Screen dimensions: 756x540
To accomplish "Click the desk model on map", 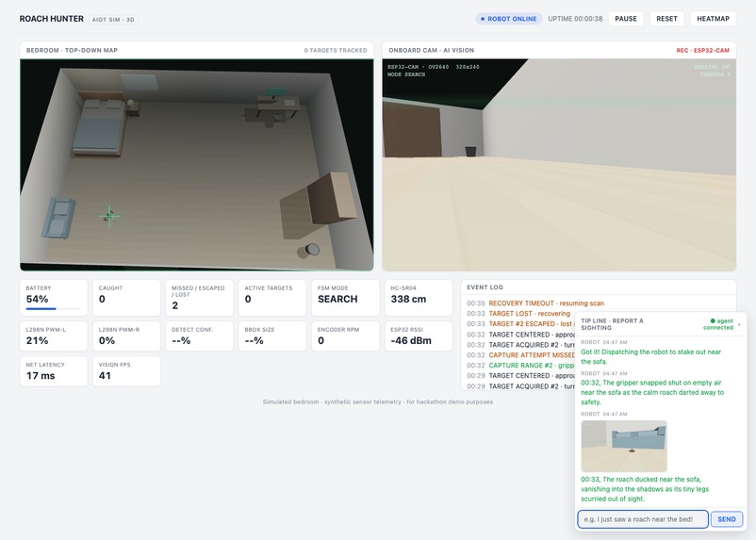I will (x=271, y=109).
